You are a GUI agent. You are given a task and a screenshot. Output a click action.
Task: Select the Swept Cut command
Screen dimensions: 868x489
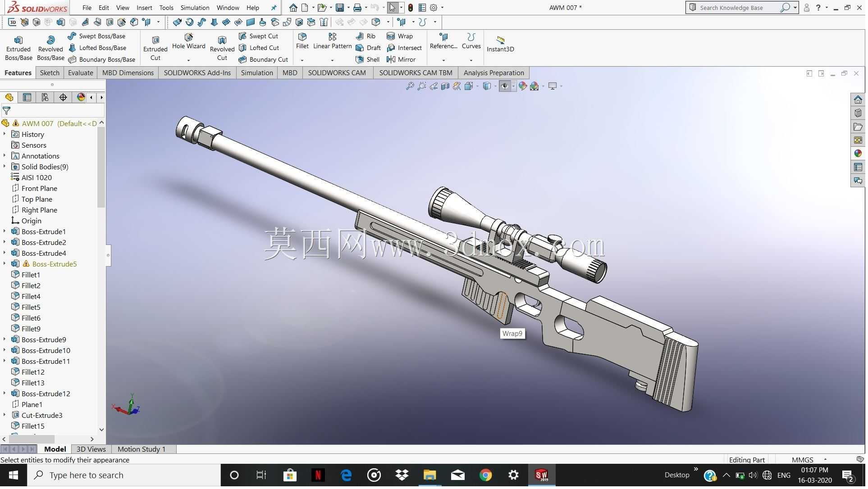tap(259, 36)
